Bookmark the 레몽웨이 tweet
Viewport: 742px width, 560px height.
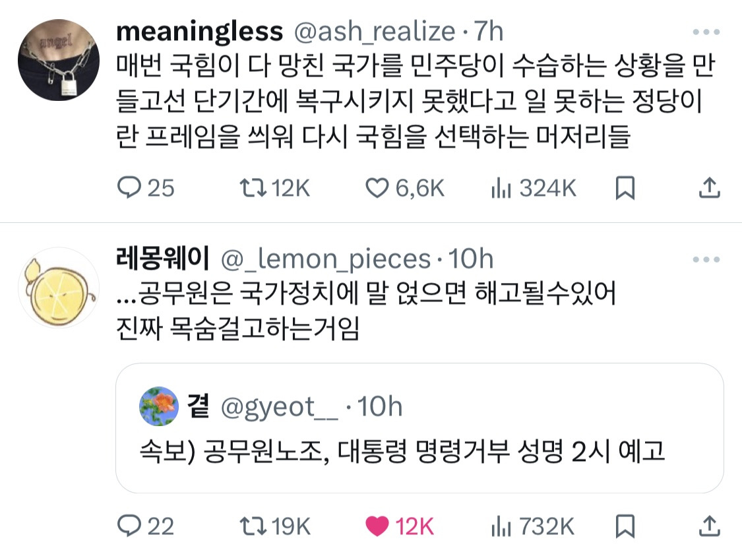(624, 526)
